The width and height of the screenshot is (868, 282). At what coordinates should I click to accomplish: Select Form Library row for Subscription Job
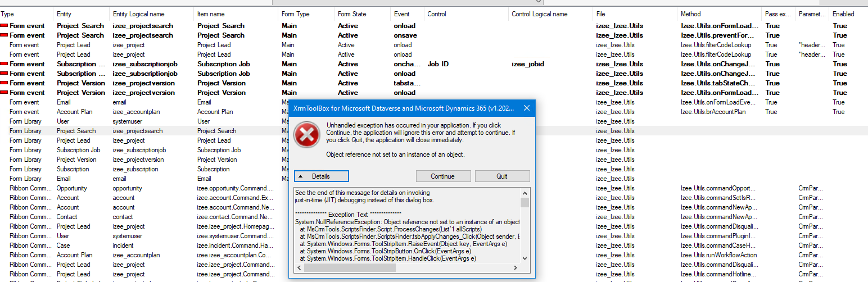434,150
